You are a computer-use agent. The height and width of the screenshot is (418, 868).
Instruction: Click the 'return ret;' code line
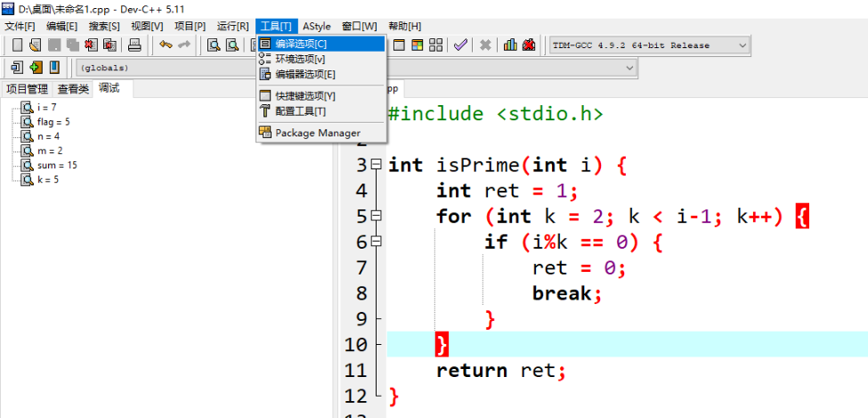501,371
